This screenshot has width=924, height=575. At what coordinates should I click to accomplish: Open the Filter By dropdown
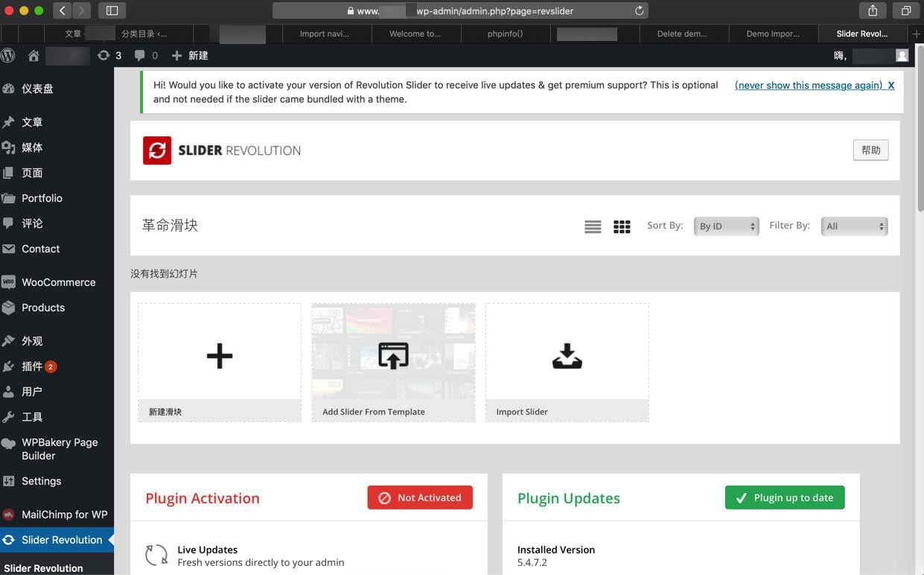coord(854,226)
